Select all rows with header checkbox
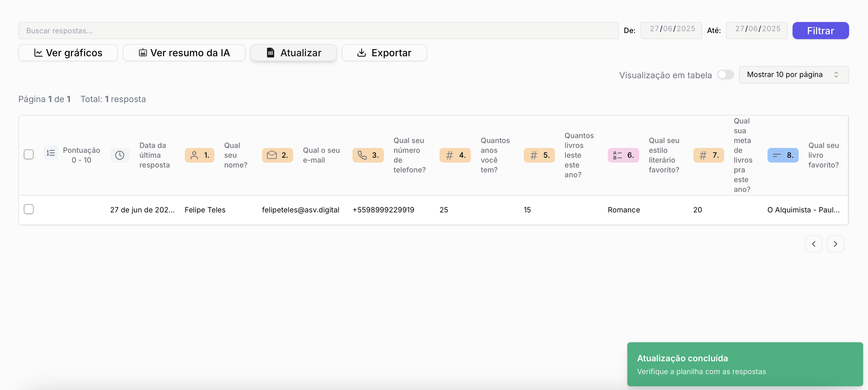The image size is (868, 390). coord(29,154)
